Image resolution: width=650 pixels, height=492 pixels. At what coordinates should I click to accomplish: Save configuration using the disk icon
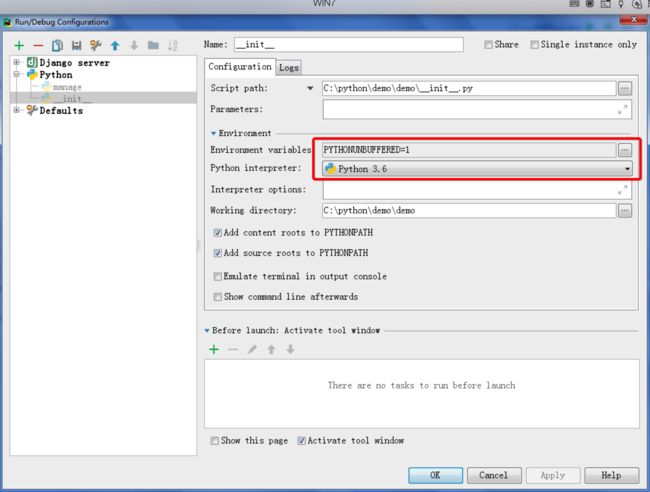[x=76, y=46]
